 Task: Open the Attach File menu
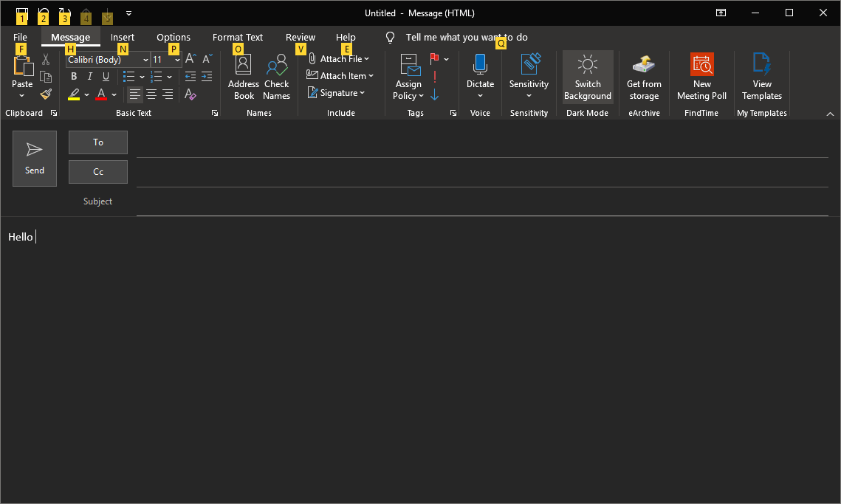(x=338, y=59)
